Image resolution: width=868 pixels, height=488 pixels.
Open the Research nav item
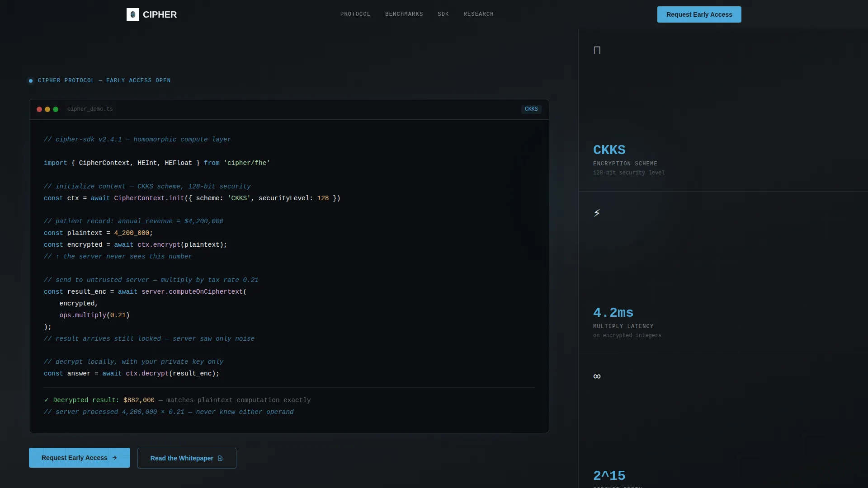[x=478, y=14]
